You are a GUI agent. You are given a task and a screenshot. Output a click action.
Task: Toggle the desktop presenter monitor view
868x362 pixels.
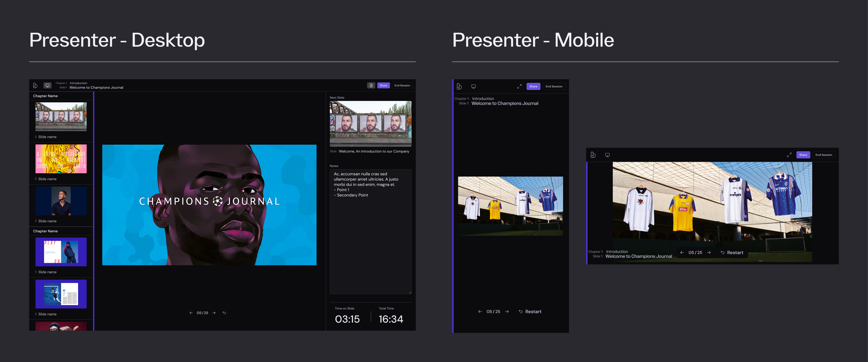[x=47, y=85]
